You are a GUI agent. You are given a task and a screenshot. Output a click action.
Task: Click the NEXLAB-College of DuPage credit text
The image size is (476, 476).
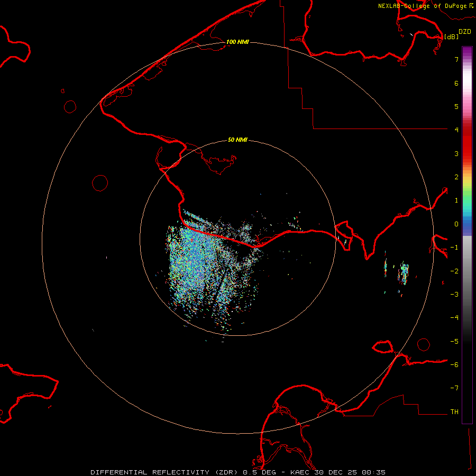pos(423,6)
